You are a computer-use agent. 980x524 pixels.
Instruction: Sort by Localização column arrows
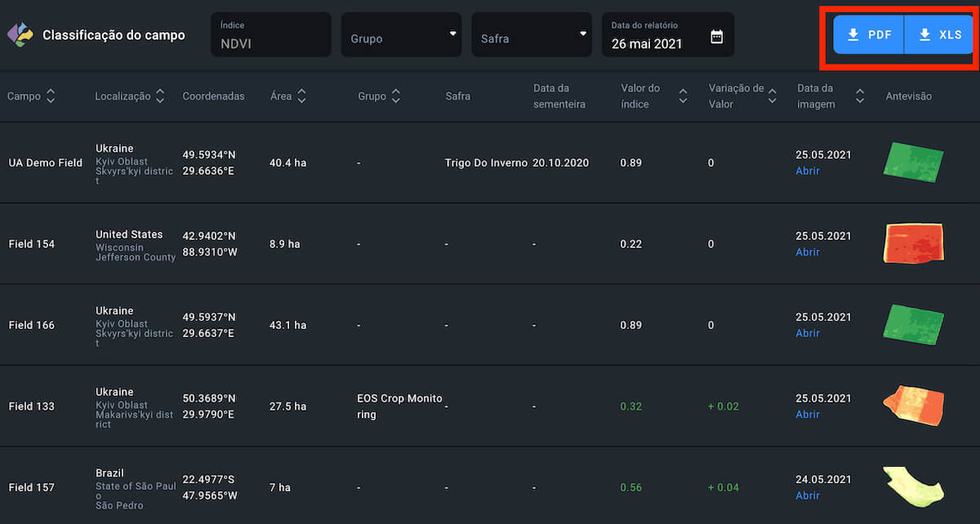160,96
